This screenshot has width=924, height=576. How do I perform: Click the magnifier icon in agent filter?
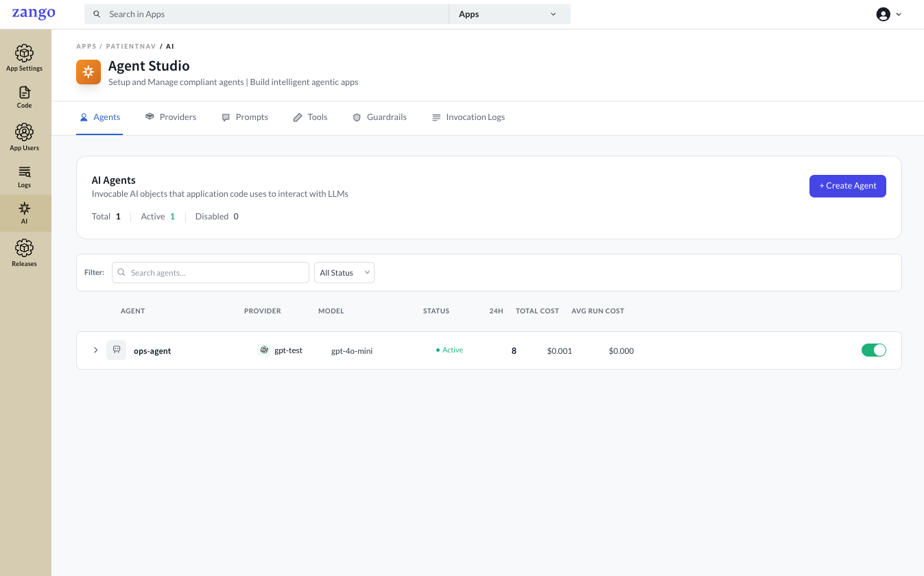click(x=121, y=272)
